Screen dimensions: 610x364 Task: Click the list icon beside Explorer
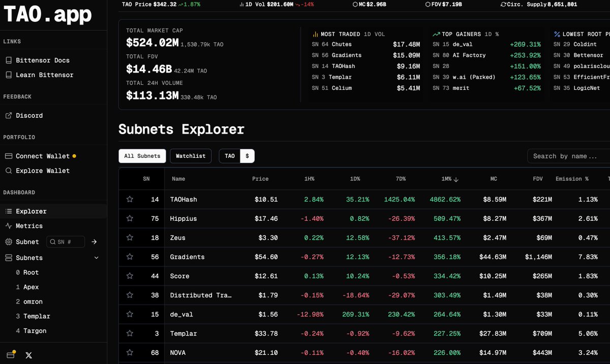pyautogui.click(x=9, y=211)
